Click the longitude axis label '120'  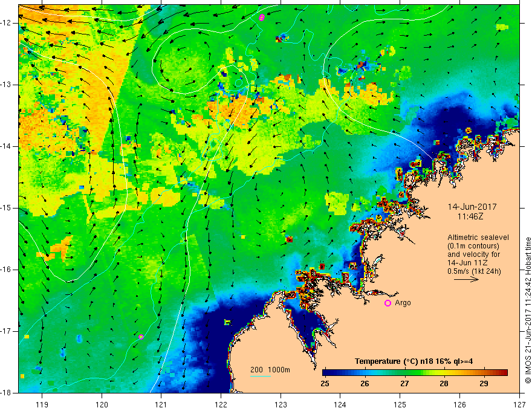coord(102,404)
